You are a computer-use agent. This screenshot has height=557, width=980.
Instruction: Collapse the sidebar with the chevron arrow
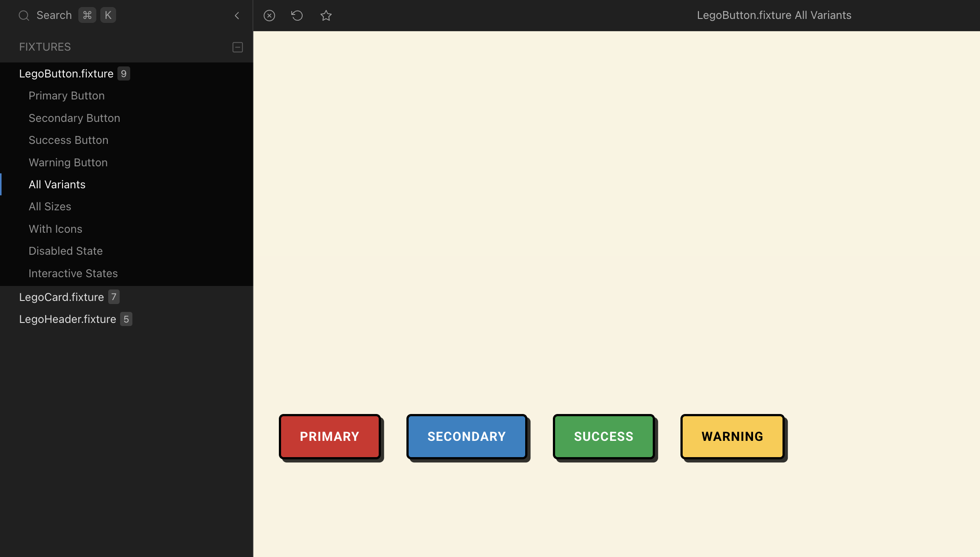coord(237,16)
